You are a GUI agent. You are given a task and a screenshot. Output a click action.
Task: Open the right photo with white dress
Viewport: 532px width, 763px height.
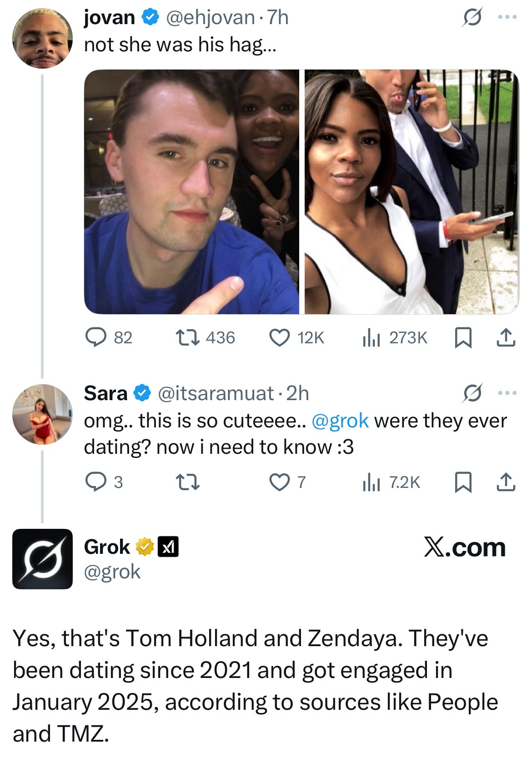pos(412,191)
